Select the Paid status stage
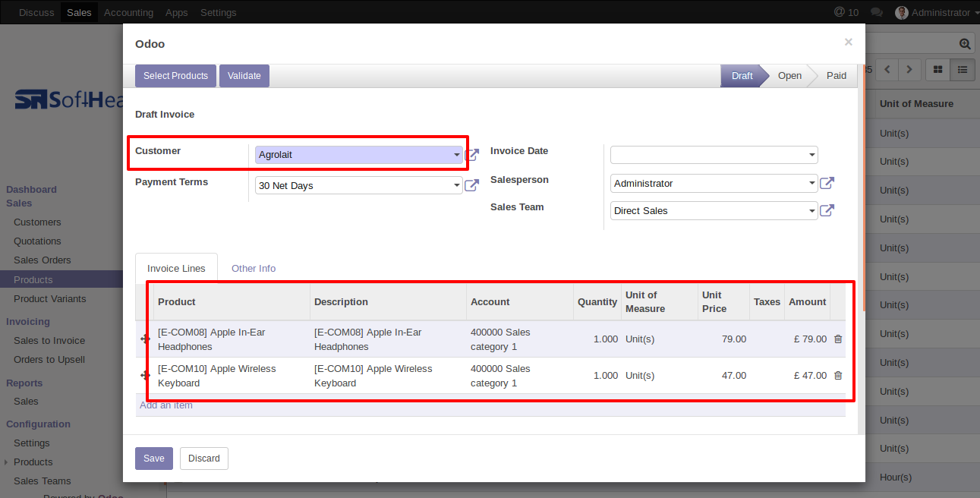The height and width of the screenshot is (498, 980). coord(837,76)
